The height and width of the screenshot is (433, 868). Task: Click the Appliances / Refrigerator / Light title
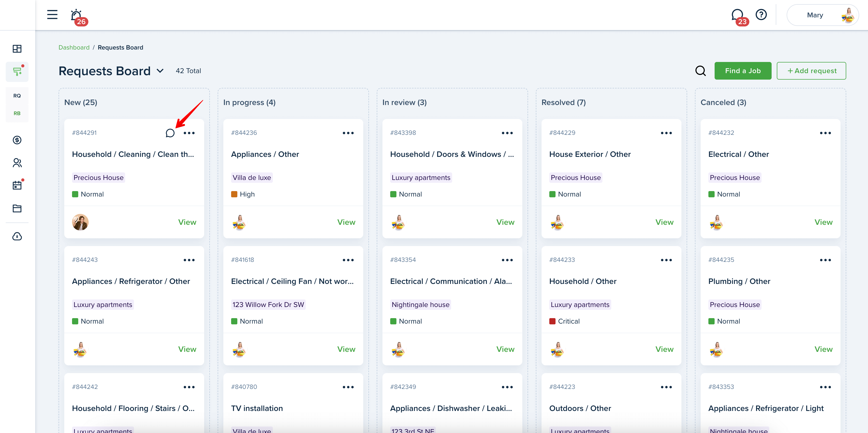[766, 408]
